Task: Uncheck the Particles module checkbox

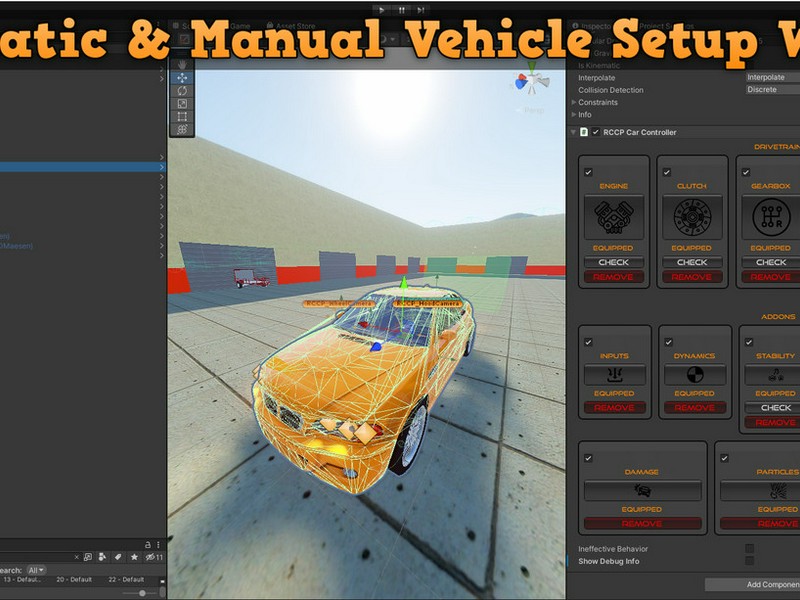Action: [724, 458]
